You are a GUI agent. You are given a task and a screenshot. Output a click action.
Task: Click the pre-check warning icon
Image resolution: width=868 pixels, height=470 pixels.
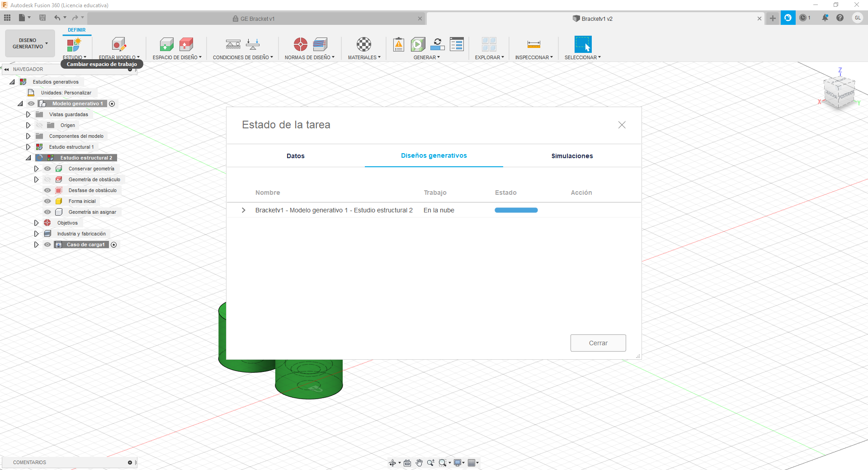(x=399, y=44)
